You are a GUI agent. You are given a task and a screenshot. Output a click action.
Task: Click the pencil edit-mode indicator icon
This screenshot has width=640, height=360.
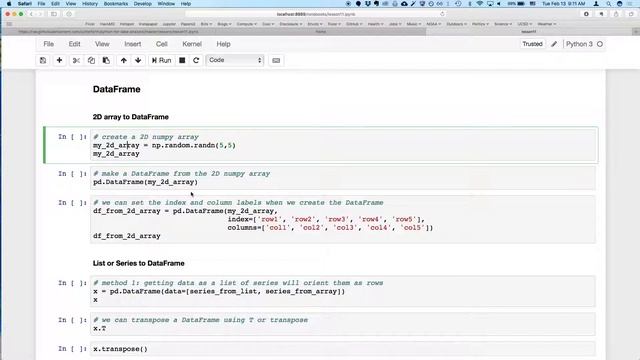point(554,44)
